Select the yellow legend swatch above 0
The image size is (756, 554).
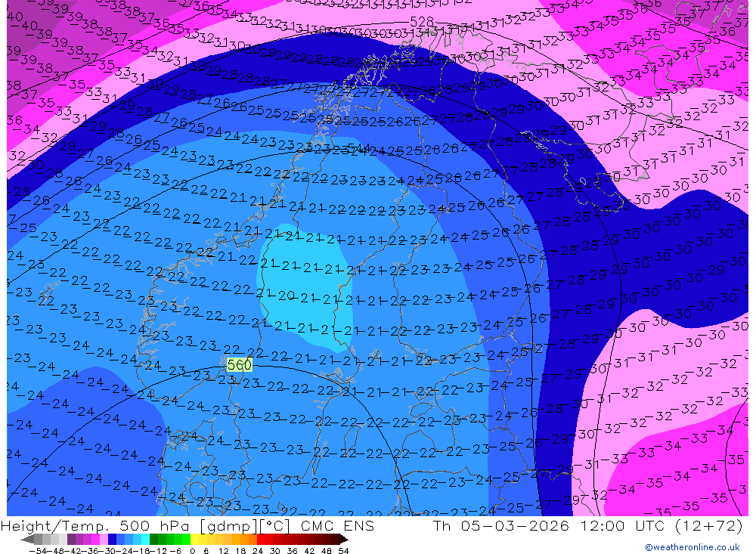click(194, 540)
